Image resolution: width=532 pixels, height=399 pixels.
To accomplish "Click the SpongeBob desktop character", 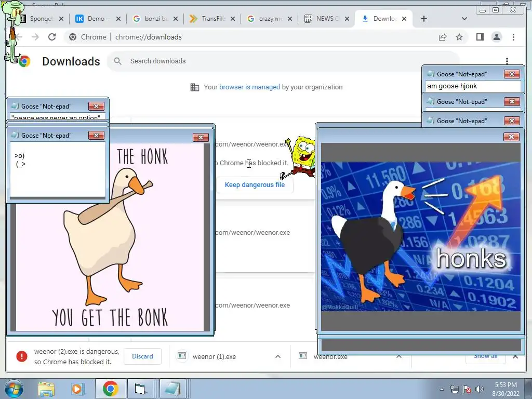I will point(301,158).
